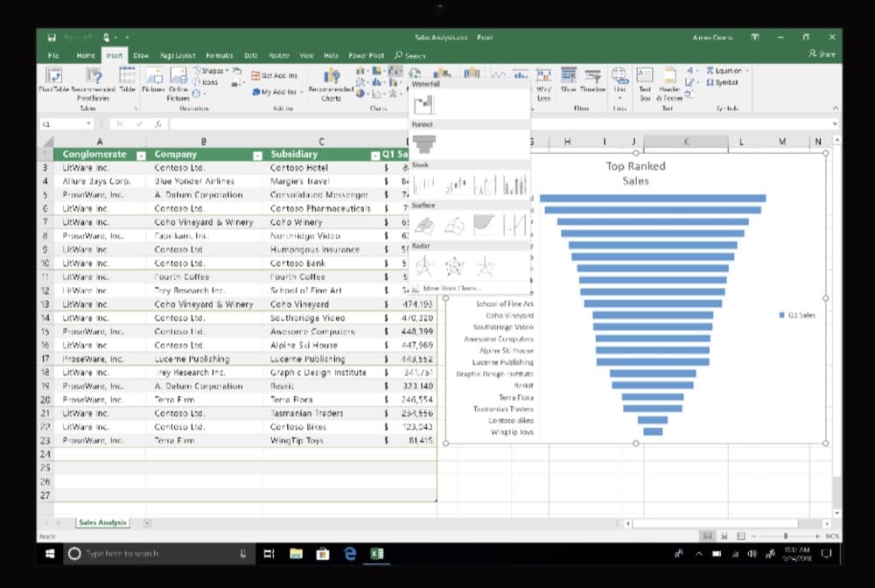Select the Q1 Sales legend entry
Viewport: 875px width, 588px height.
[797, 315]
